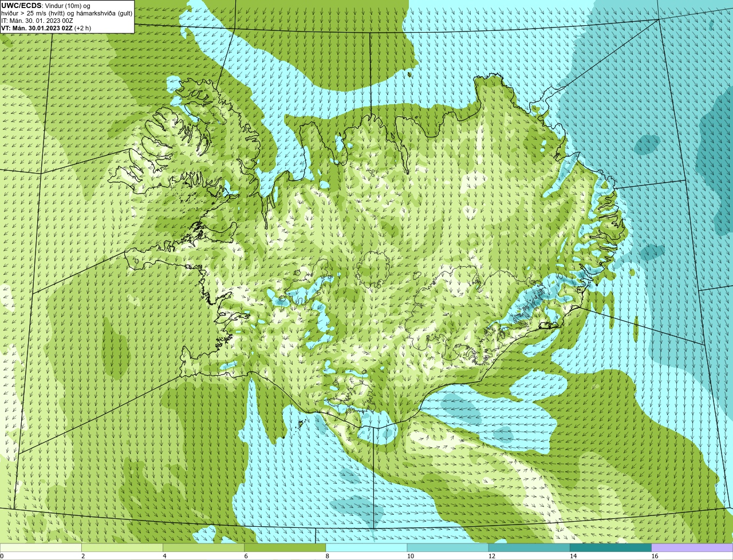Click the legend scale label '8'
This screenshot has height=560, width=733.
(328, 556)
